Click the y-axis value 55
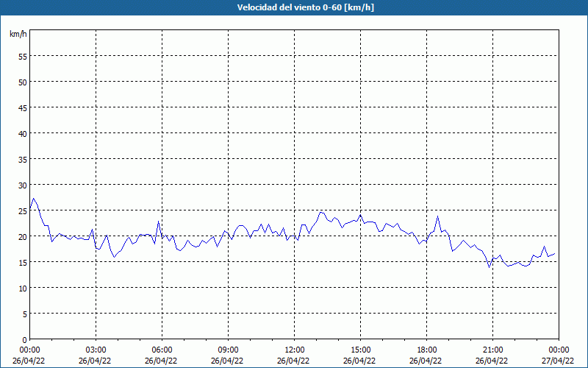This screenshot has width=588, height=368. click(x=23, y=57)
